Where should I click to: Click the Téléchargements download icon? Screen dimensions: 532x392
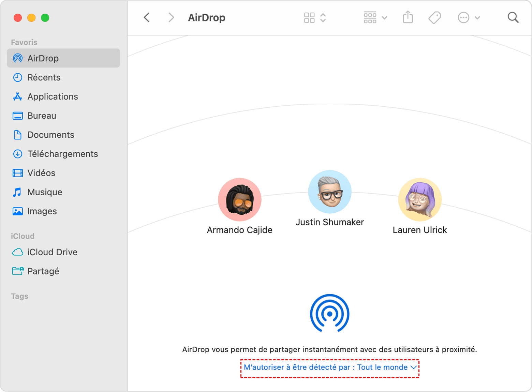(x=18, y=154)
